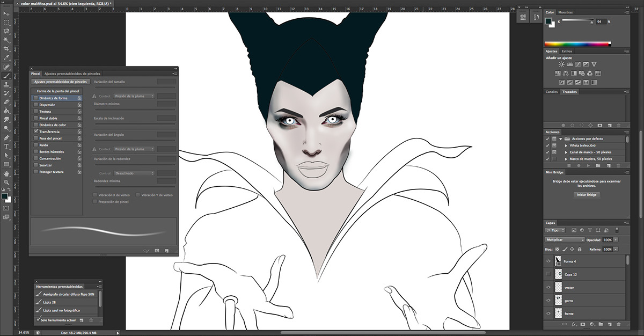Expand the Viñeta (selección) action
Image resolution: width=644 pixels, height=336 pixels.
[566, 145]
